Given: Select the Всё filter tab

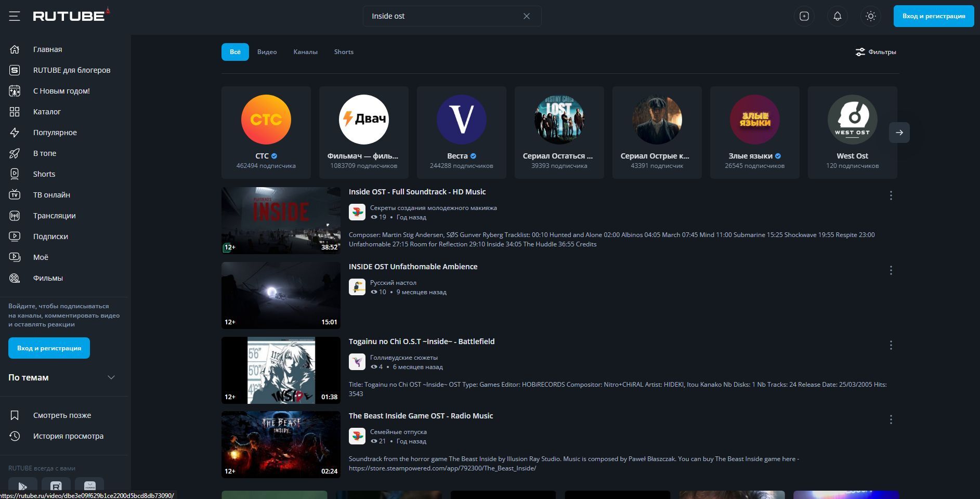Looking at the screenshot, I should (235, 52).
